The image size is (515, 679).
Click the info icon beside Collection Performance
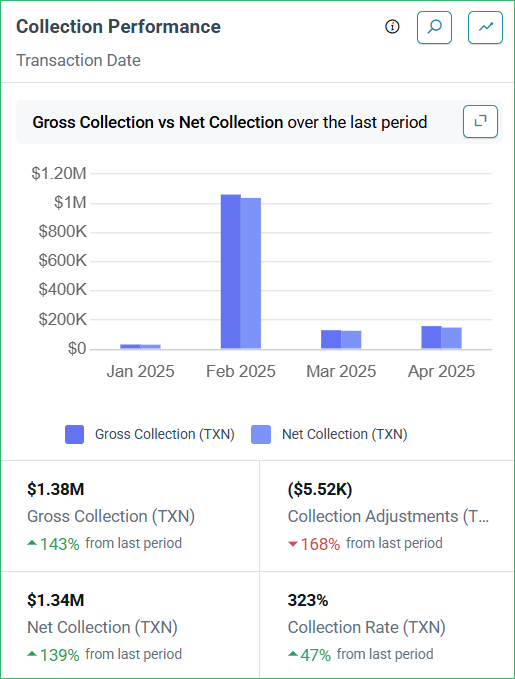(392, 27)
